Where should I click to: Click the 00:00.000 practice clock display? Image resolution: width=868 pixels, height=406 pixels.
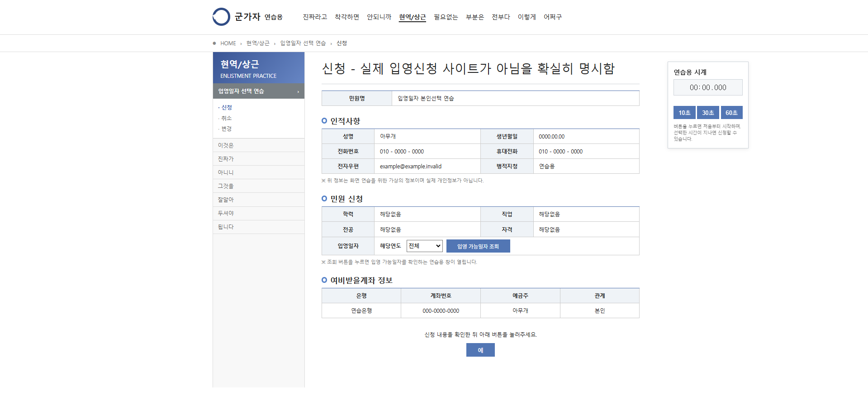pyautogui.click(x=708, y=87)
